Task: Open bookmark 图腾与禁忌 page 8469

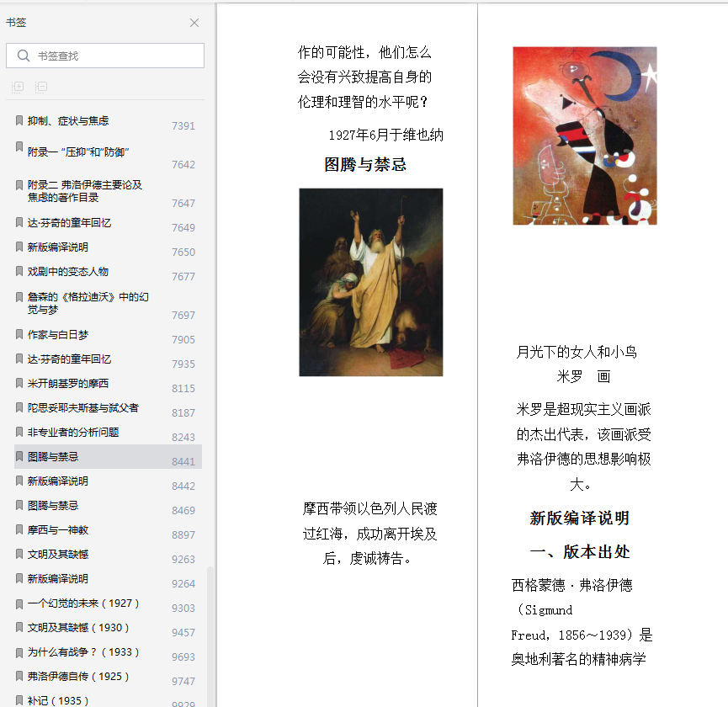Action: pos(52,506)
